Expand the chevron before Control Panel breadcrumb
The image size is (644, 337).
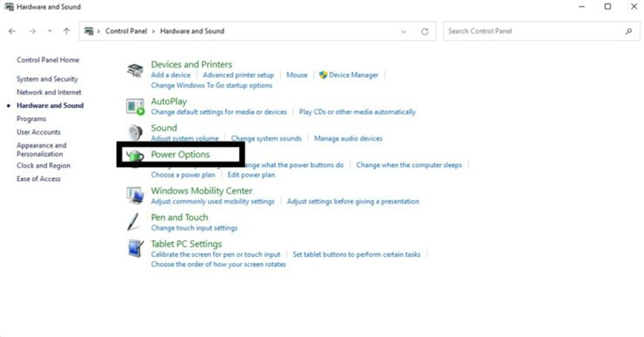point(98,31)
